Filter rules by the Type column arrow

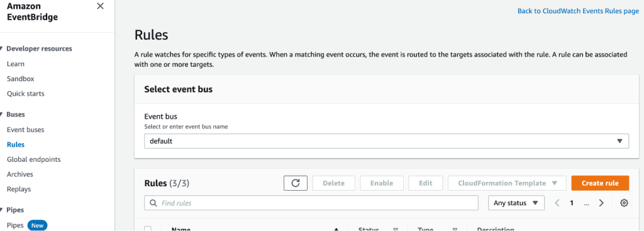coord(455,229)
